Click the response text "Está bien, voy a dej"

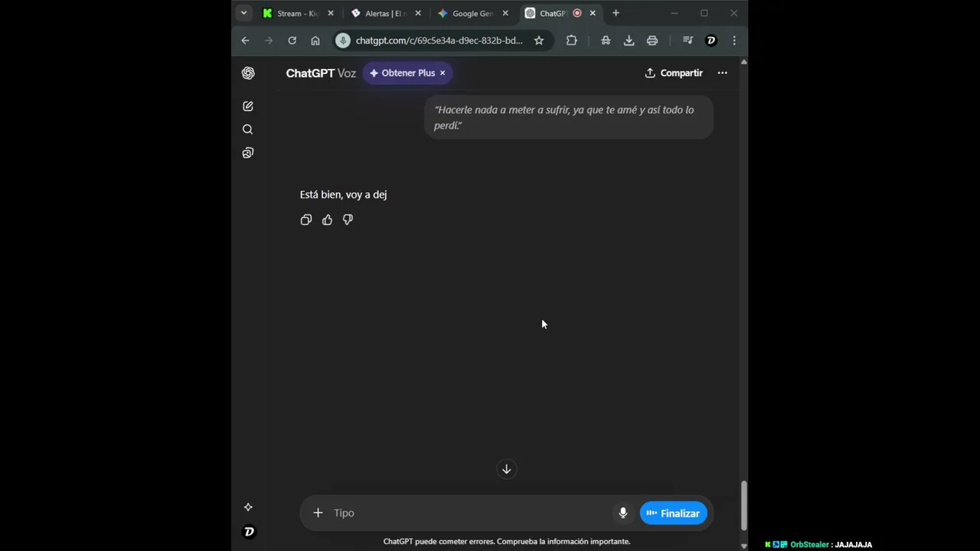point(343,194)
